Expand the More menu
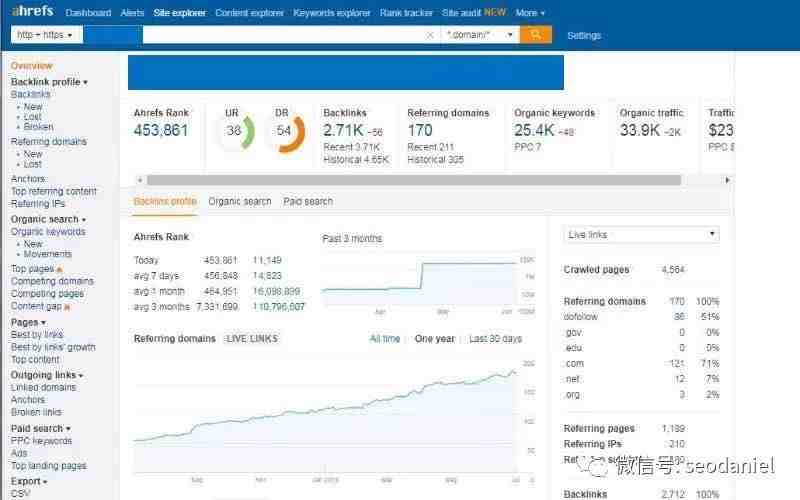The height and width of the screenshot is (500, 800). click(x=530, y=13)
